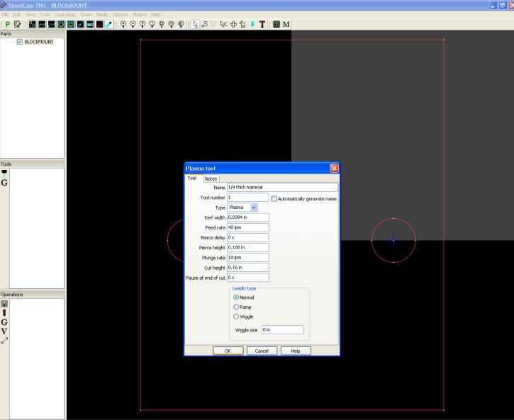Choose the Wiggle leadin type option
Screen dimensions: 514x420
pyautogui.click(x=236, y=317)
